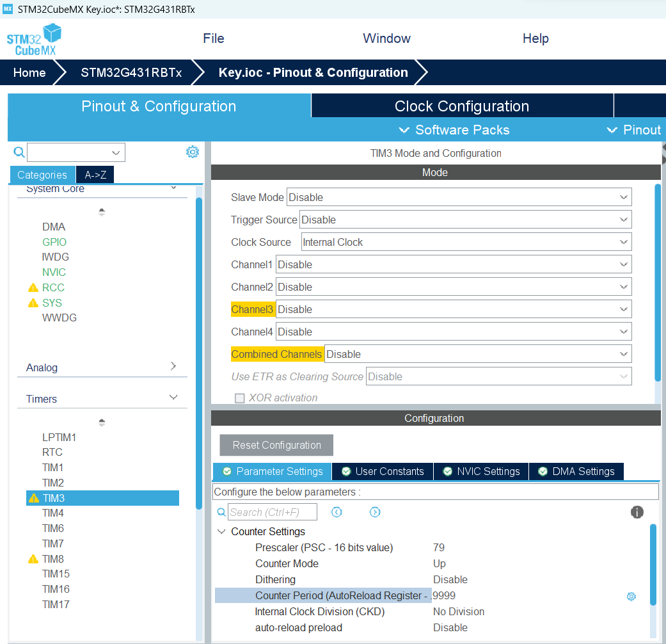Switch to the A->Z tab
666x644 pixels.
pyautogui.click(x=95, y=175)
